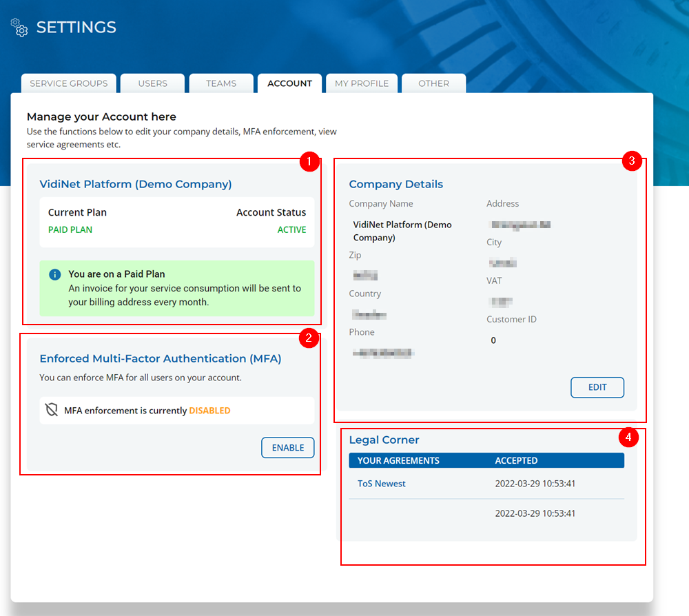The width and height of the screenshot is (689, 616).
Task: Click the red number 4 marker
Action: [x=628, y=436]
